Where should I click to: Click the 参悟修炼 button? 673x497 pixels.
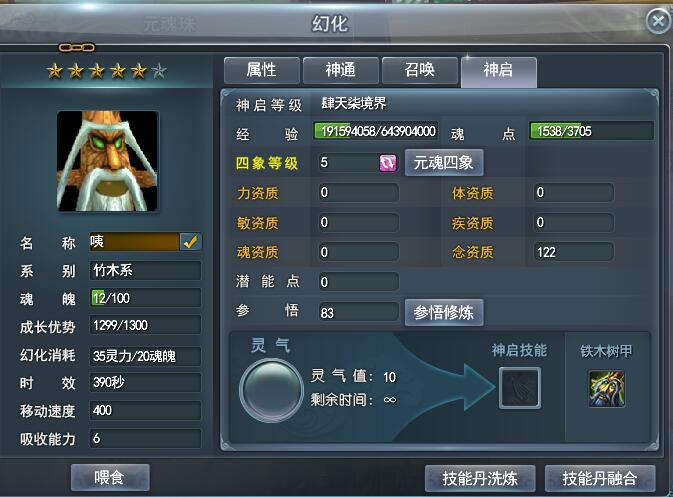tap(444, 312)
